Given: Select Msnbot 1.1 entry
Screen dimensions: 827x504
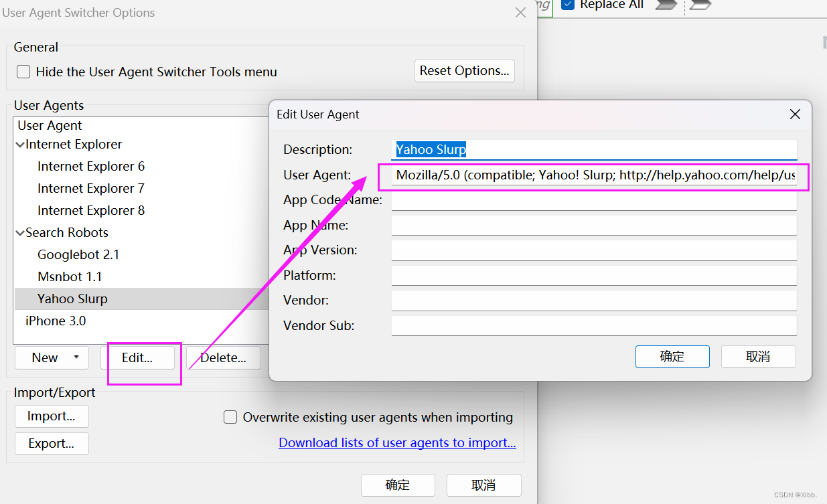Looking at the screenshot, I should pyautogui.click(x=70, y=276).
